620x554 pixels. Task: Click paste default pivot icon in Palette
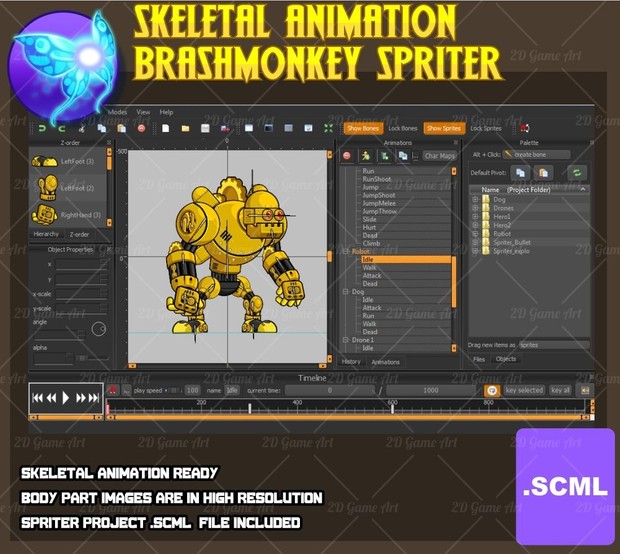[x=543, y=173]
